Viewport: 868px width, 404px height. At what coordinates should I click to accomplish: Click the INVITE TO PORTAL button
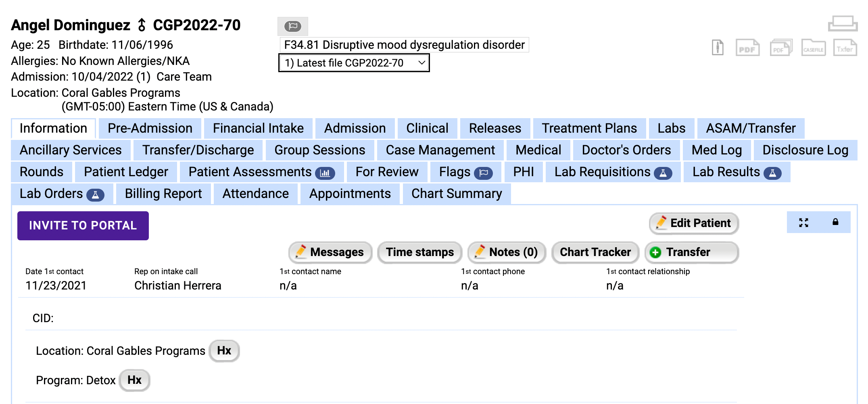83,225
